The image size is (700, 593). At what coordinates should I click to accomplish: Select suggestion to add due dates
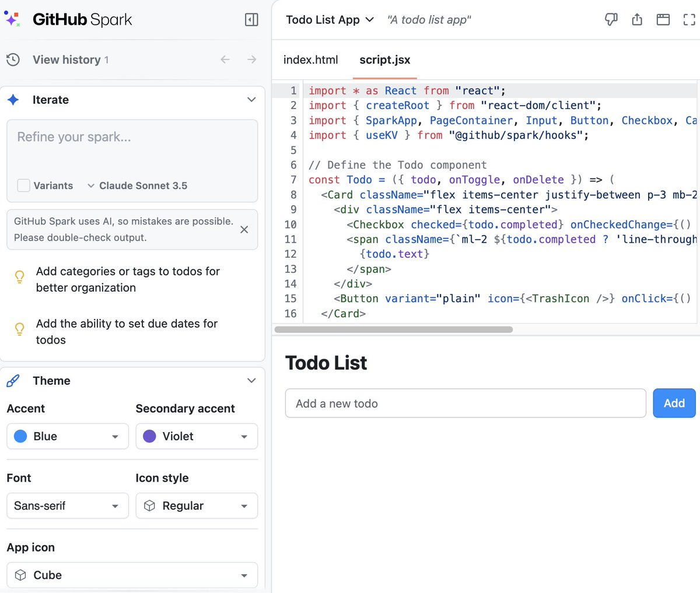point(127,332)
